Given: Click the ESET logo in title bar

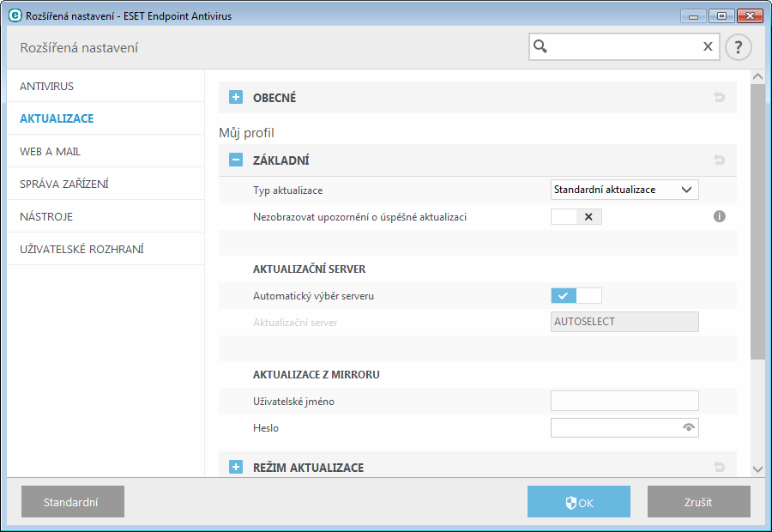Looking at the screenshot, I should coord(15,15).
